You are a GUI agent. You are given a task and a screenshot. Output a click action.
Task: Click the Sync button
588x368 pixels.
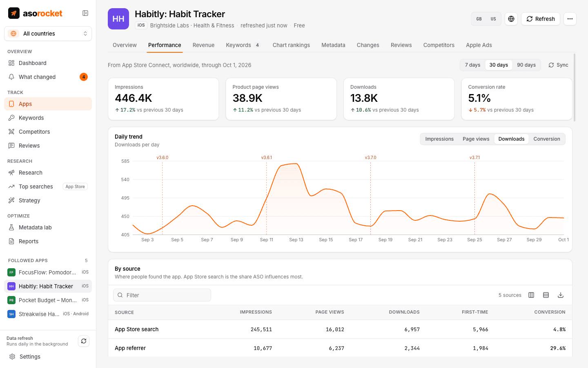click(558, 65)
